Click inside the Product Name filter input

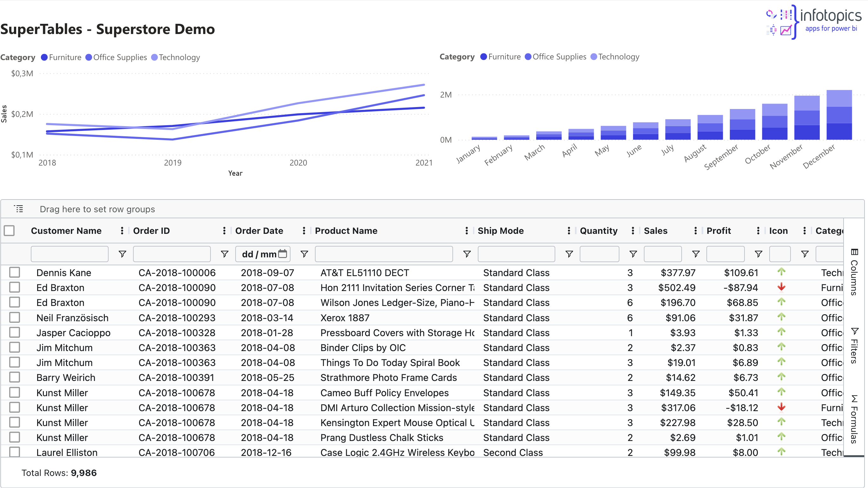click(383, 254)
